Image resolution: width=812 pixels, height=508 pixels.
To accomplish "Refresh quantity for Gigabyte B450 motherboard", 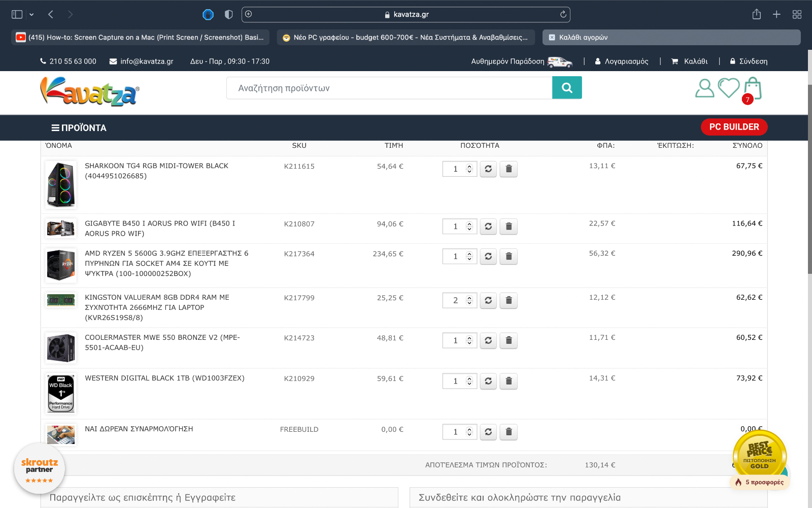I will [x=488, y=226].
